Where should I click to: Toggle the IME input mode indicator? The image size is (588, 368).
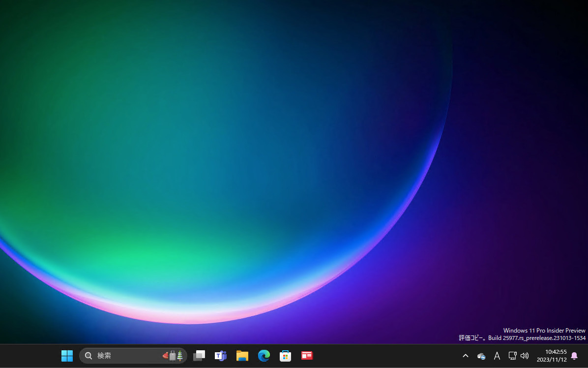[x=497, y=356]
